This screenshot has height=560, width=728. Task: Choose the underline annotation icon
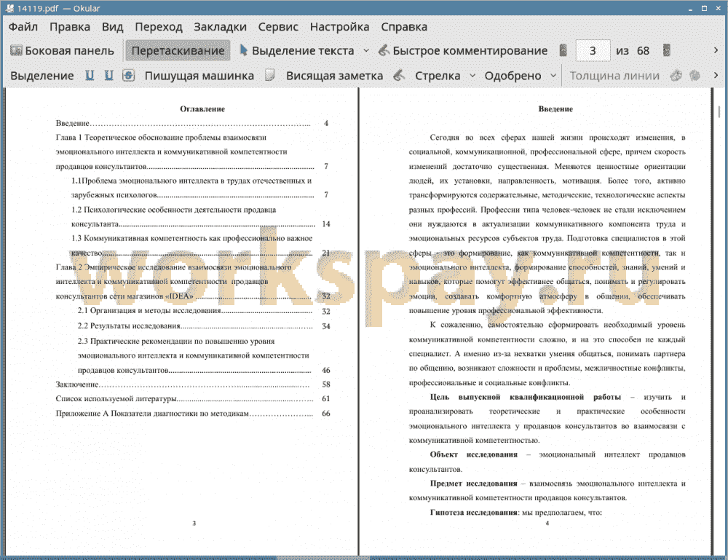(90, 76)
